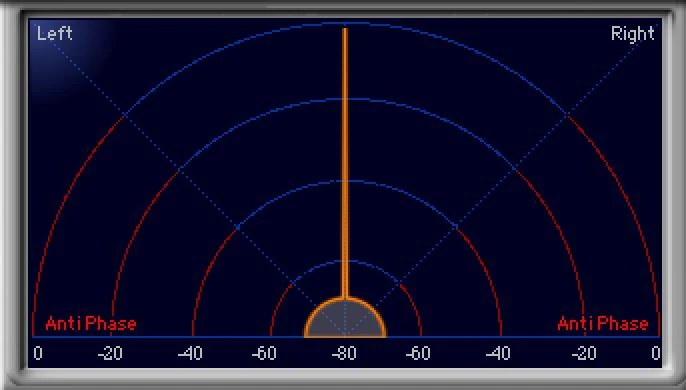This screenshot has height=390, width=686.
Task: Click the -40 value on Right half of scale
Action: pyautogui.click(x=498, y=353)
